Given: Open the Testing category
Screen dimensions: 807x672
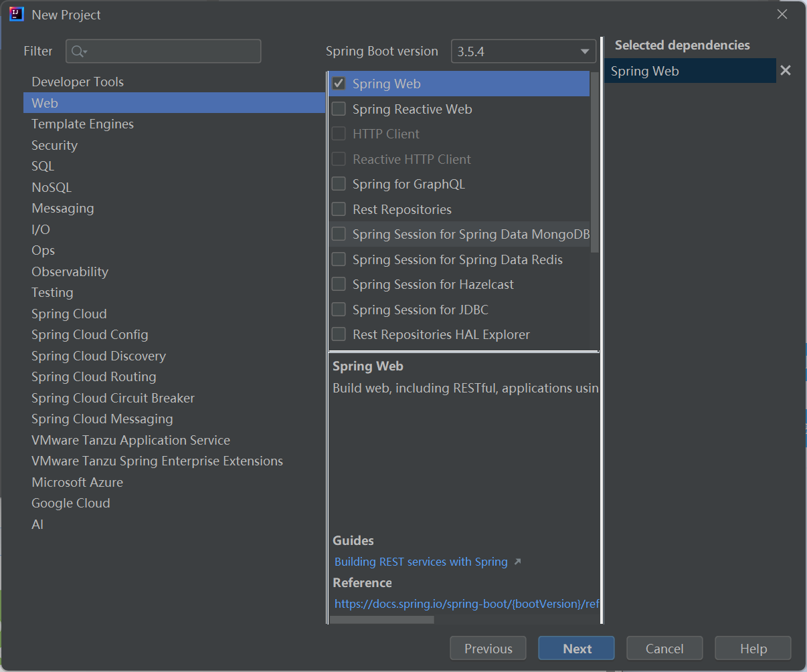Looking at the screenshot, I should [174, 292].
